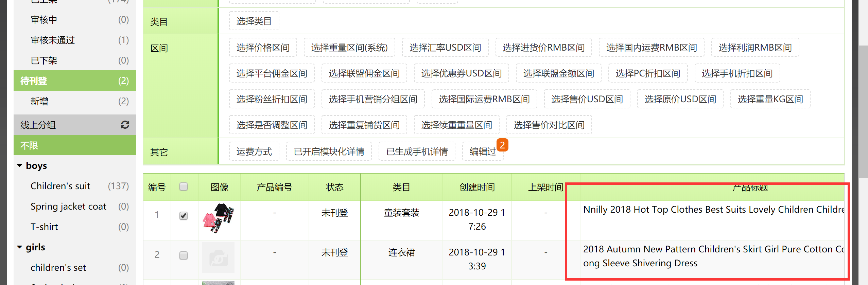Image resolution: width=868 pixels, height=285 pixels.
Task: Open the 选择优惠券USD区间 filter
Action: click(461, 73)
